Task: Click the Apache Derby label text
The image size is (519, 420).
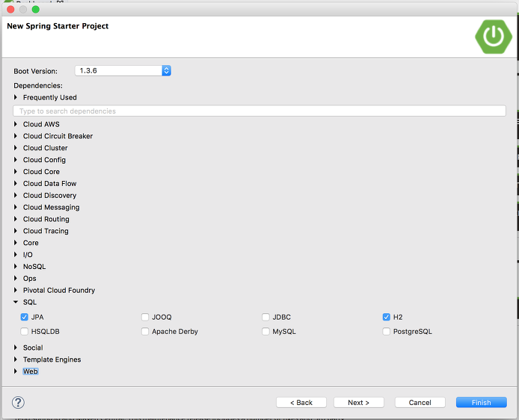Action: click(x=175, y=331)
